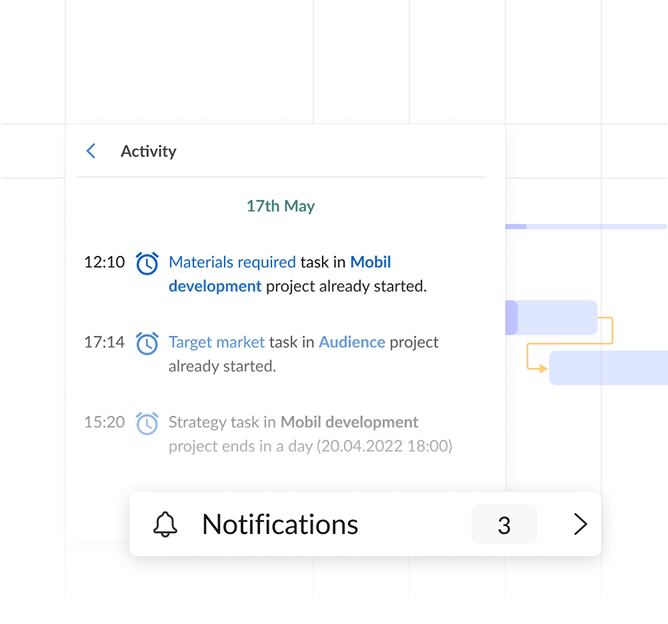
Task: Click the notification count badge showing 3
Action: [504, 525]
